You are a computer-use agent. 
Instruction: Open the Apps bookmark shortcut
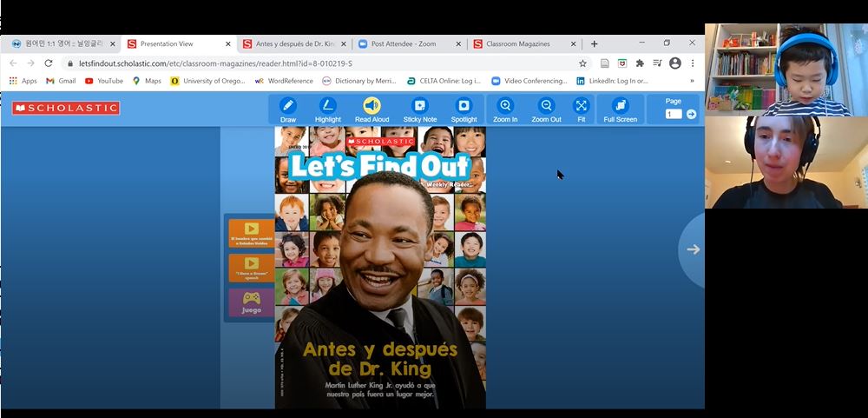(23, 81)
